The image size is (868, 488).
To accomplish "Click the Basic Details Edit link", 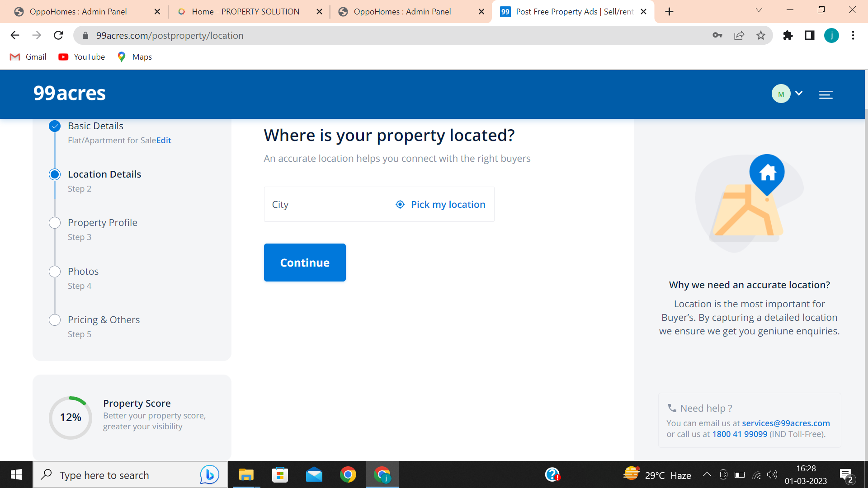I will pos(163,140).
